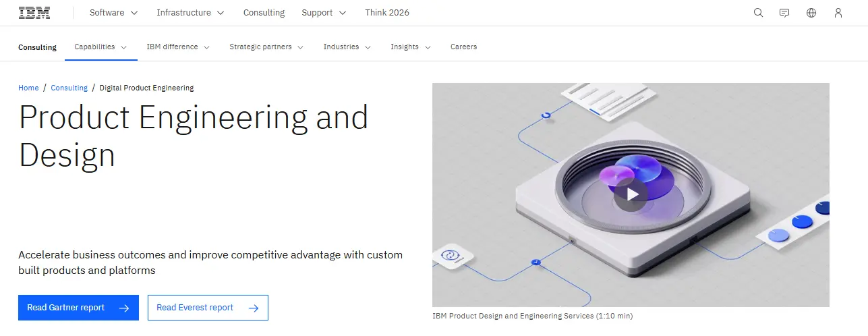Viewport: 868px width, 336px height.
Task: Open the chat message icon
Action: pos(784,13)
